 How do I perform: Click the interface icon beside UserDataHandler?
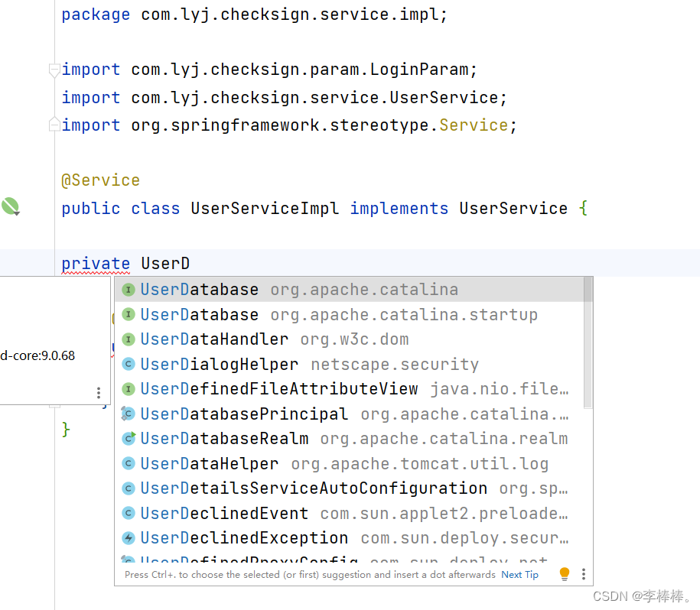pos(128,339)
